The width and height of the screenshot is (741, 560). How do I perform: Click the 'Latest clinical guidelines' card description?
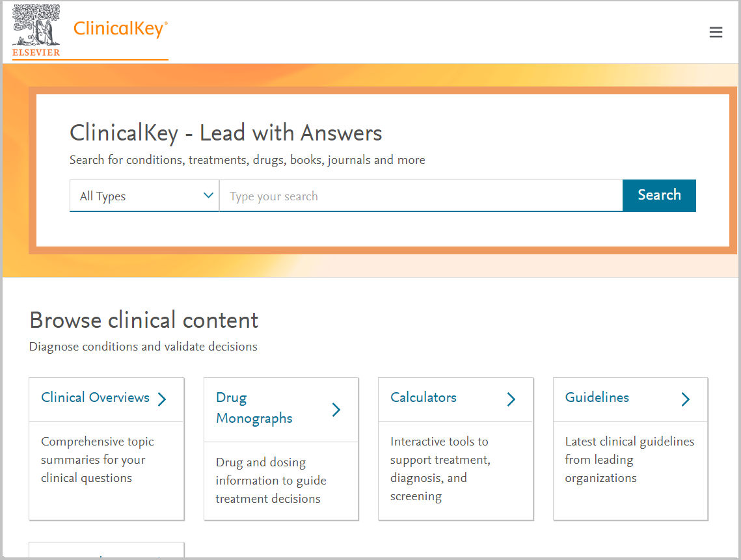[629, 460]
